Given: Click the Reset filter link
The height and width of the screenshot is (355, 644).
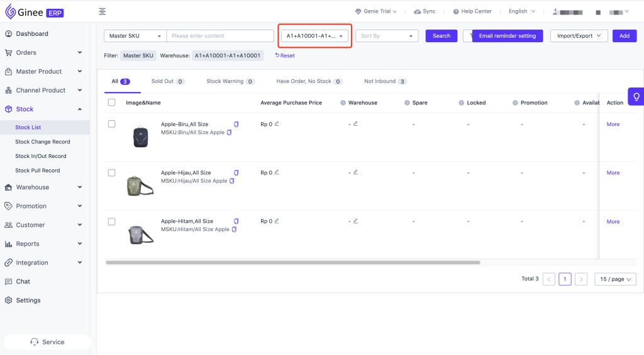Looking at the screenshot, I should click(x=285, y=55).
